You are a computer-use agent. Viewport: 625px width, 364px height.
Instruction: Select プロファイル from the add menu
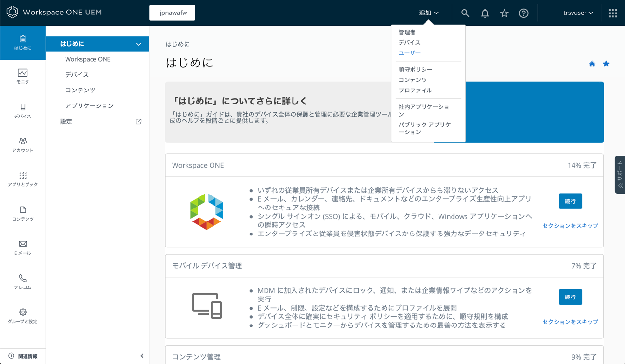pos(415,91)
